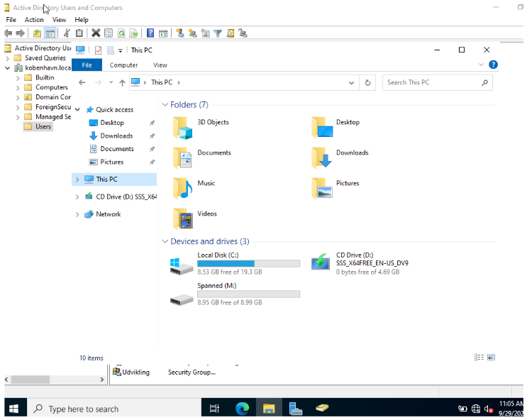527x420 pixels.
Task: Open the Action menu
Action: click(x=34, y=19)
